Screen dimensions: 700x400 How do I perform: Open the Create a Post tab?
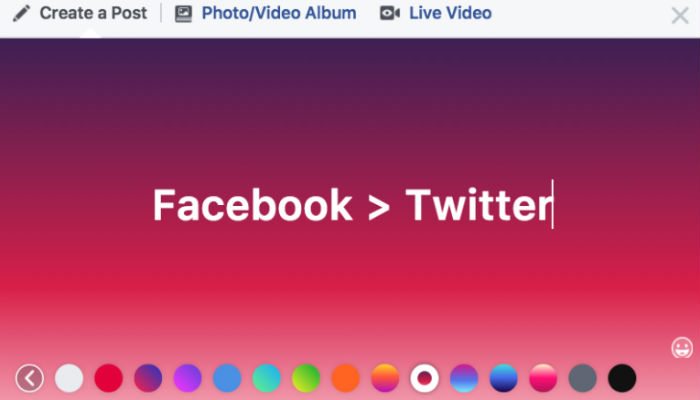[80, 13]
